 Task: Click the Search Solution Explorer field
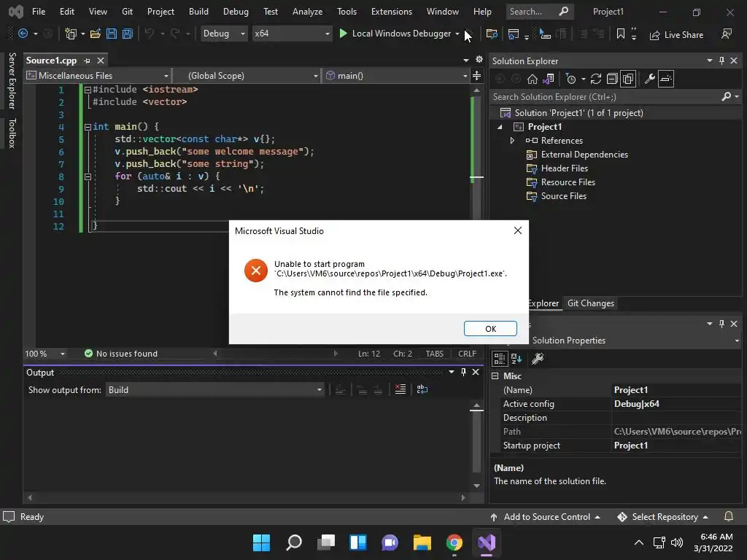coord(605,97)
